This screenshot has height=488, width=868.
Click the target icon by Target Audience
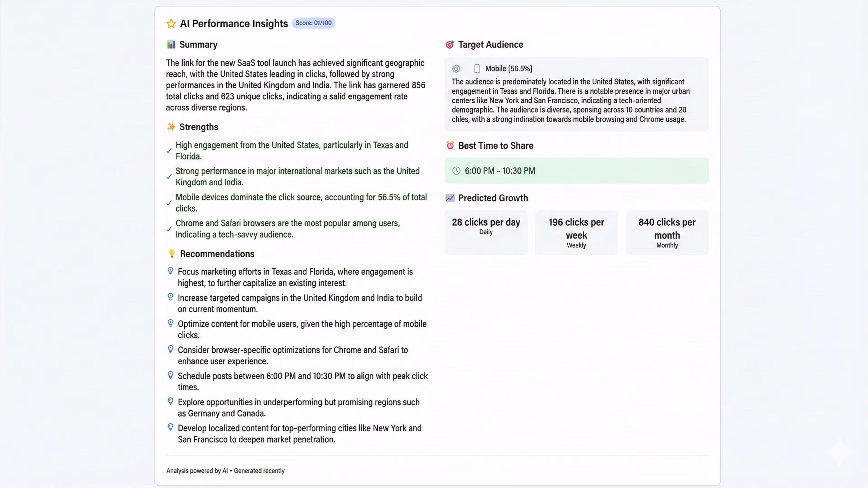(x=450, y=45)
